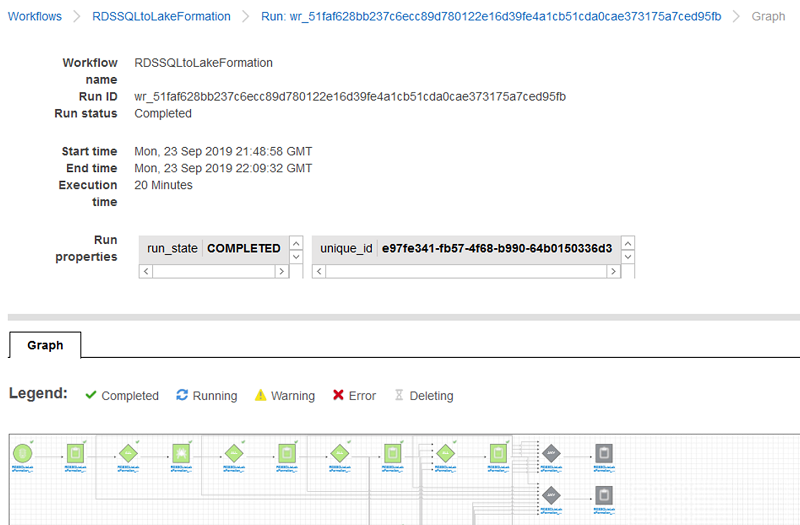
Task: Select the green diamond trigger before the crawler node
Action: [x=128, y=453]
